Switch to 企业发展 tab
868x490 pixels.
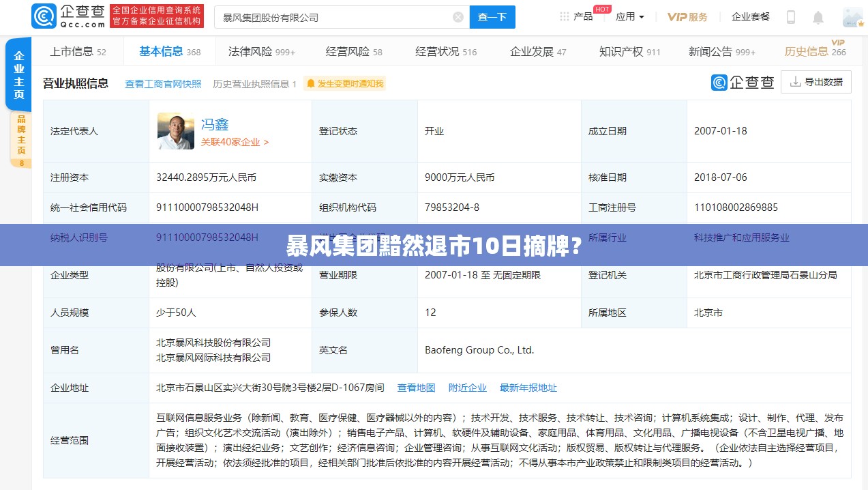pos(538,51)
